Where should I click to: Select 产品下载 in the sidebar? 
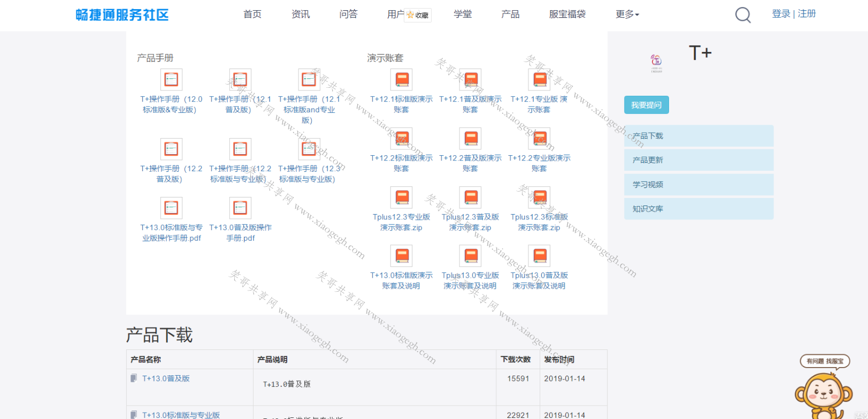[698, 136]
